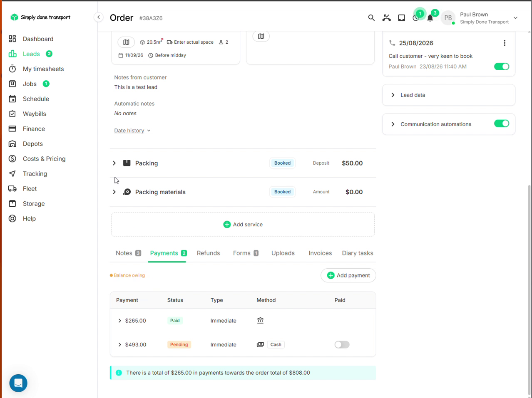Screen dimensions: 532x398
Task: Switch to the Uploads tab
Action: [283, 253]
